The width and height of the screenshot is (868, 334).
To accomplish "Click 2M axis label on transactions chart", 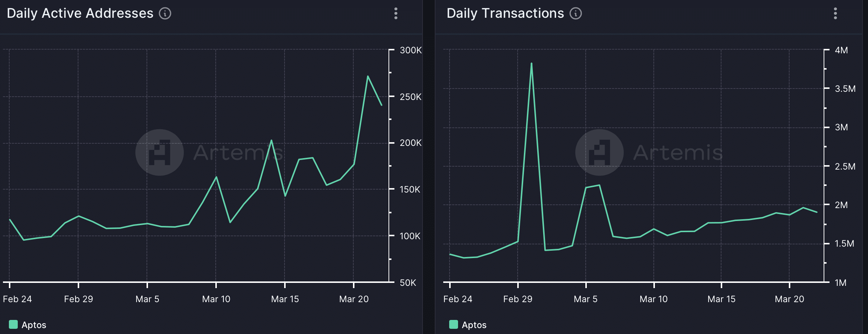I will point(841,205).
